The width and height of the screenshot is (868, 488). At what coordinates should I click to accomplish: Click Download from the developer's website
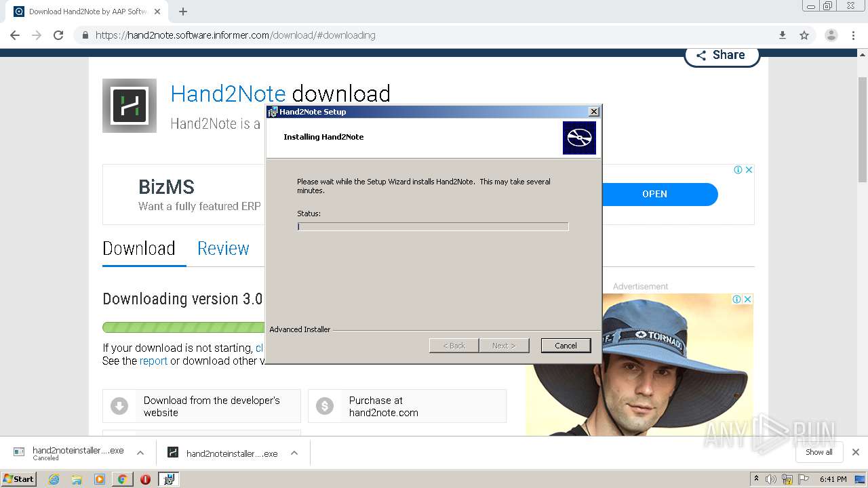201,406
